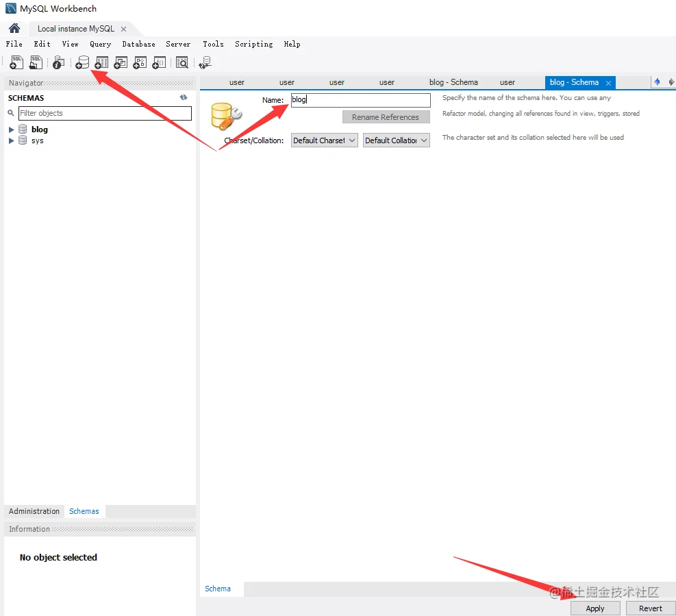This screenshot has height=616, width=676.
Task: Switch to the inactive blog - Schema tab
Action: coord(453,82)
